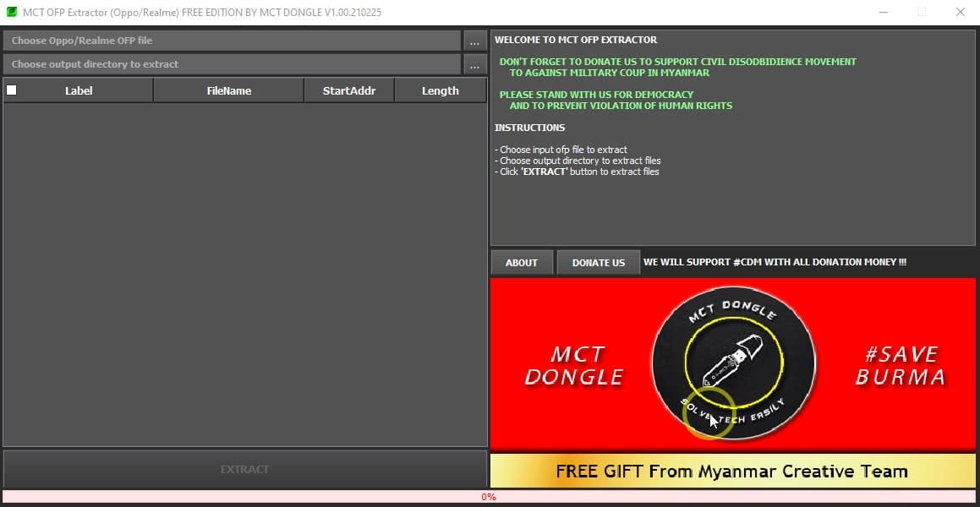Click the Length column header
The height and width of the screenshot is (507, 980).
[x=440, y=90]
